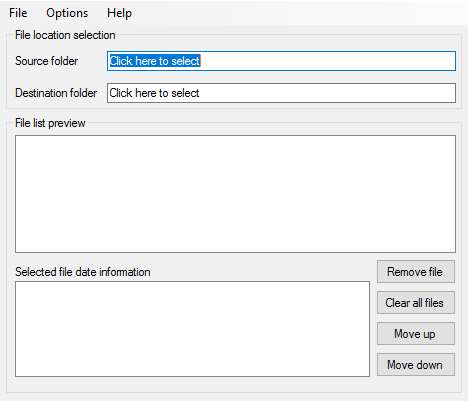Viewport: 468px width, 401px height.
Task: Click the Move up button
Action: tap(416, 334)
